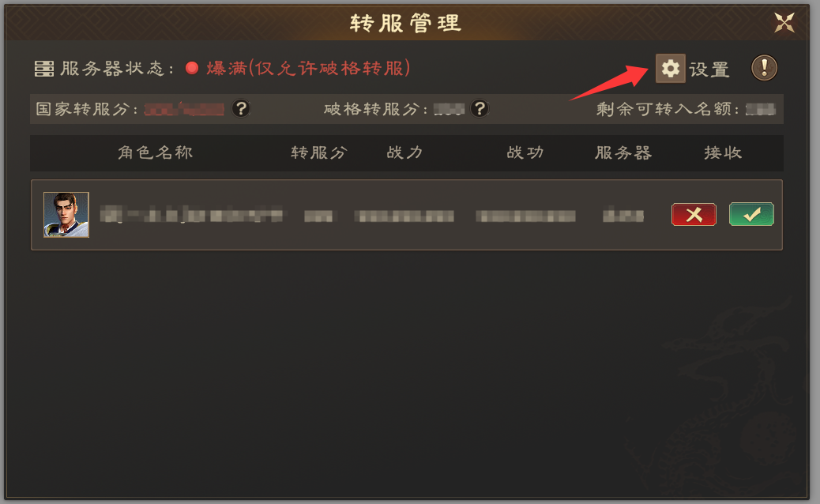Close the 转服管理 dialog

784,22
